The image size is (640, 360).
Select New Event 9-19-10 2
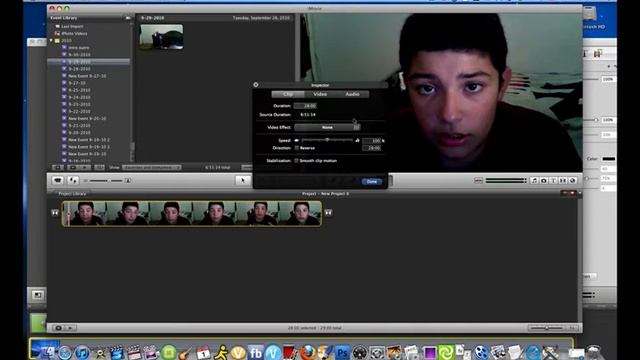click(89, 140)
